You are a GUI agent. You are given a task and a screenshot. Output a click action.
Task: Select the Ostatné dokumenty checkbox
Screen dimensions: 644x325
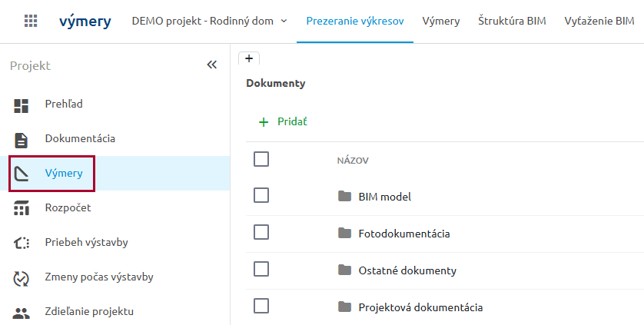click(261, 270)
